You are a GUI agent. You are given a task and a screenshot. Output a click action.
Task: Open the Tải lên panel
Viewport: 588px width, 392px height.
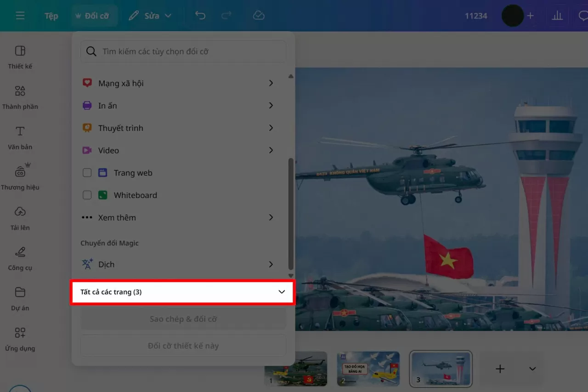pyautogui.click(x=20, y=217)
